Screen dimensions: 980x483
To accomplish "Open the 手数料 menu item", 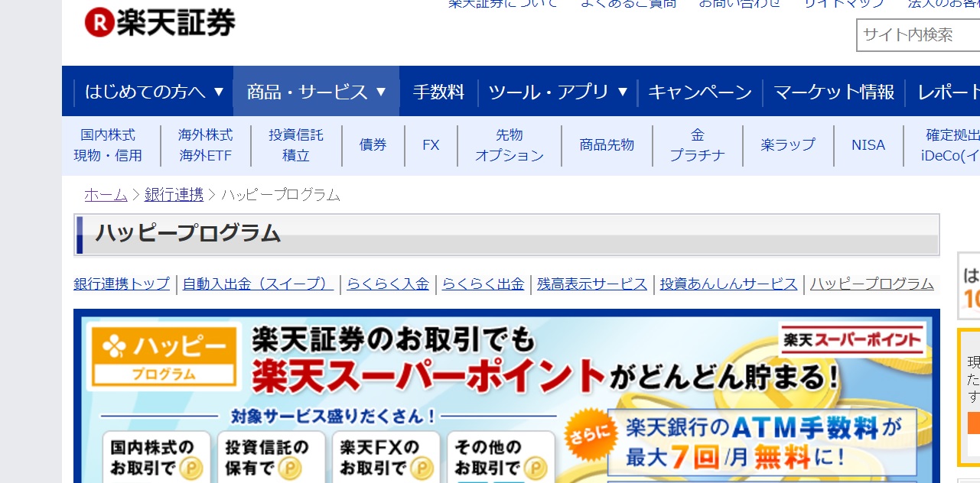I will (439, 92).
